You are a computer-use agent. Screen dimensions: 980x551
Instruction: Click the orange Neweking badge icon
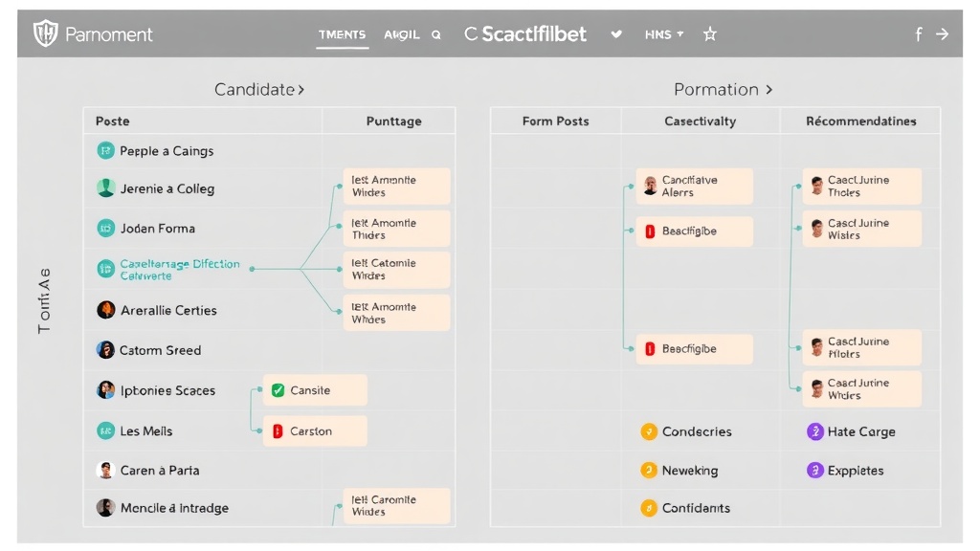[649, 471]
